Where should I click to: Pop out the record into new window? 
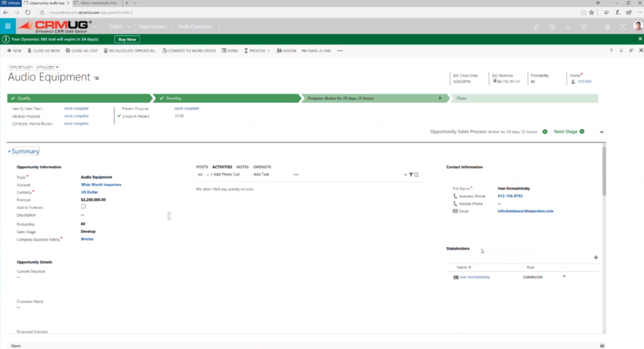click(x=631, y=51)
